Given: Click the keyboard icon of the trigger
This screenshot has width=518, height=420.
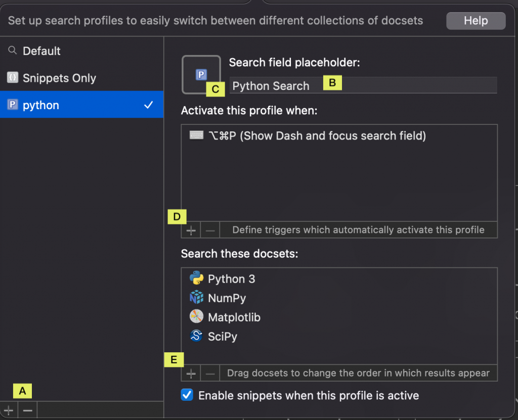Looking at the screenshot, I should 196,135.
